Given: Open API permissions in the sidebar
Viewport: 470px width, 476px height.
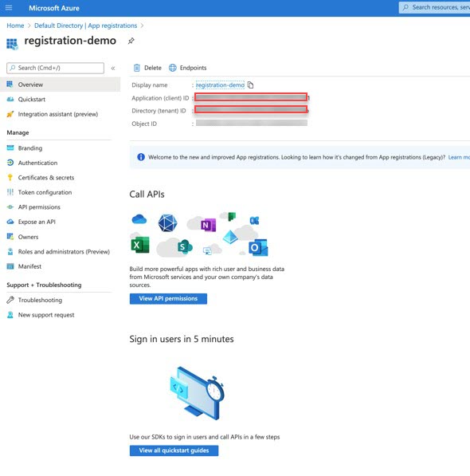Looking at the screenshot, I should point(39,207).
